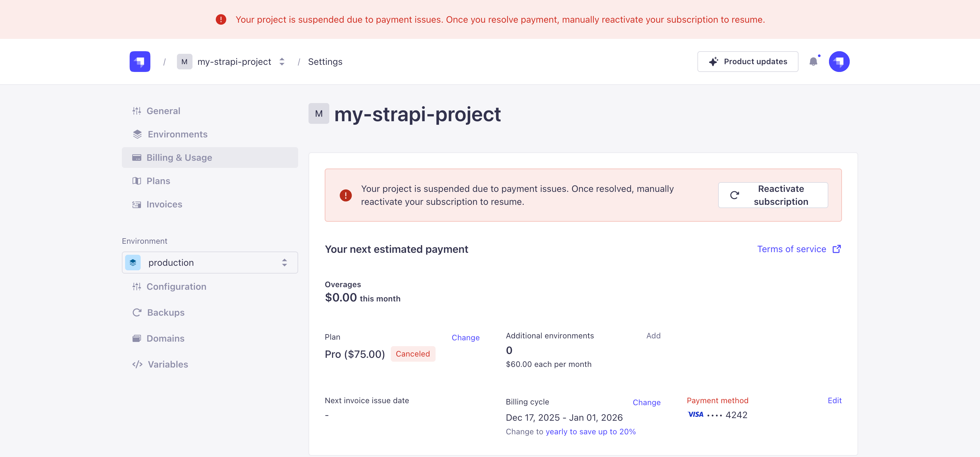Click the Variables code icon
Viewport: 980px width, 457px height.
tap(137, 364)
